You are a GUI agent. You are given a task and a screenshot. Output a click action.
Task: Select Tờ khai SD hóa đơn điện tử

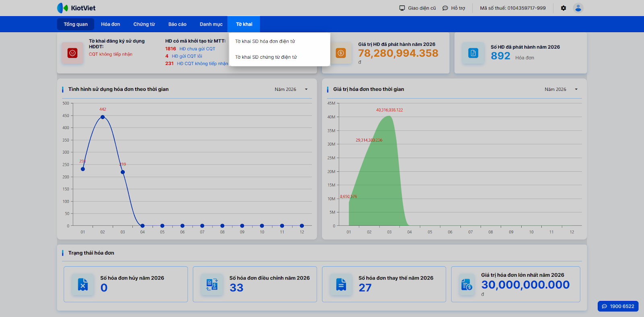tap(265, 41)
